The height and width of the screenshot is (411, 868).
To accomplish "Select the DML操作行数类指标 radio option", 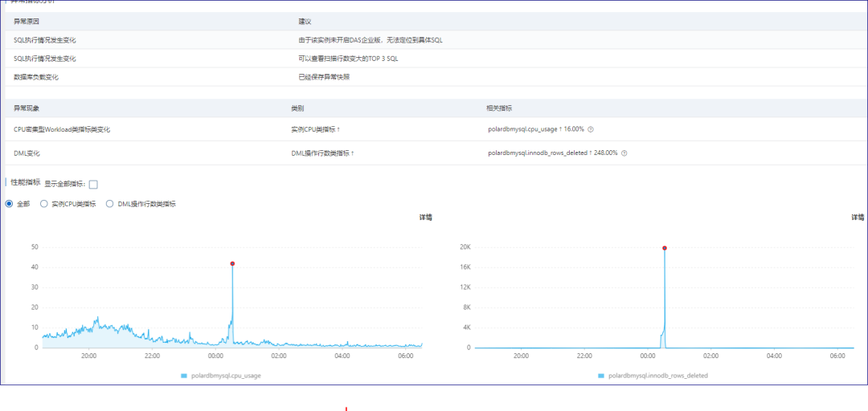I will (x=109, y=204).
